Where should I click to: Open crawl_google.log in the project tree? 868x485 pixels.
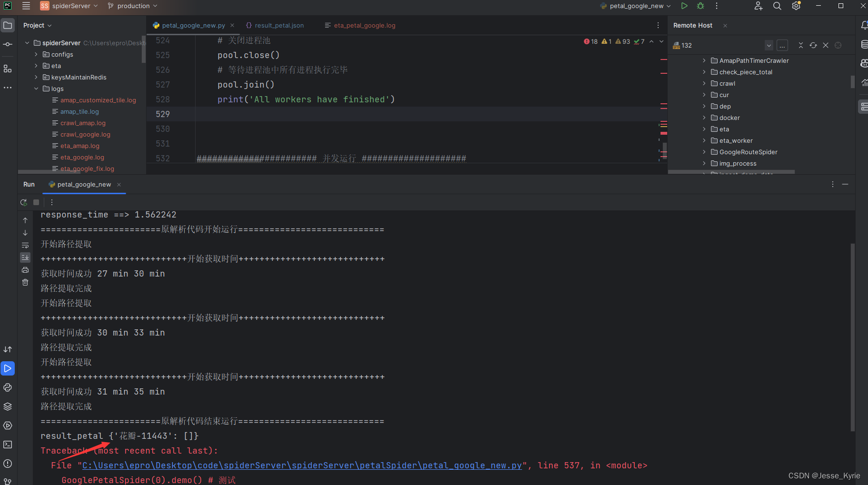click(x=85, y=135)
